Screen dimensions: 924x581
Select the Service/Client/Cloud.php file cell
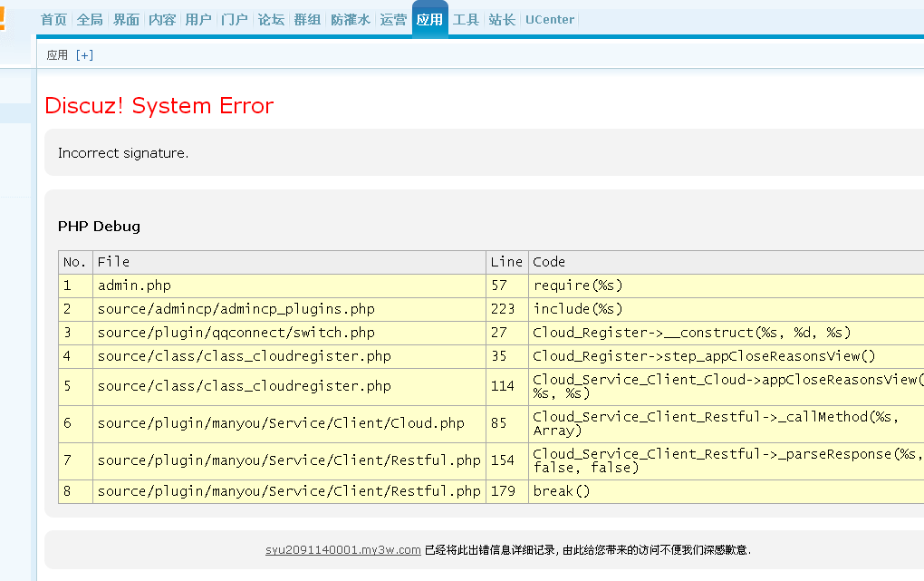(x=289, y=423)
